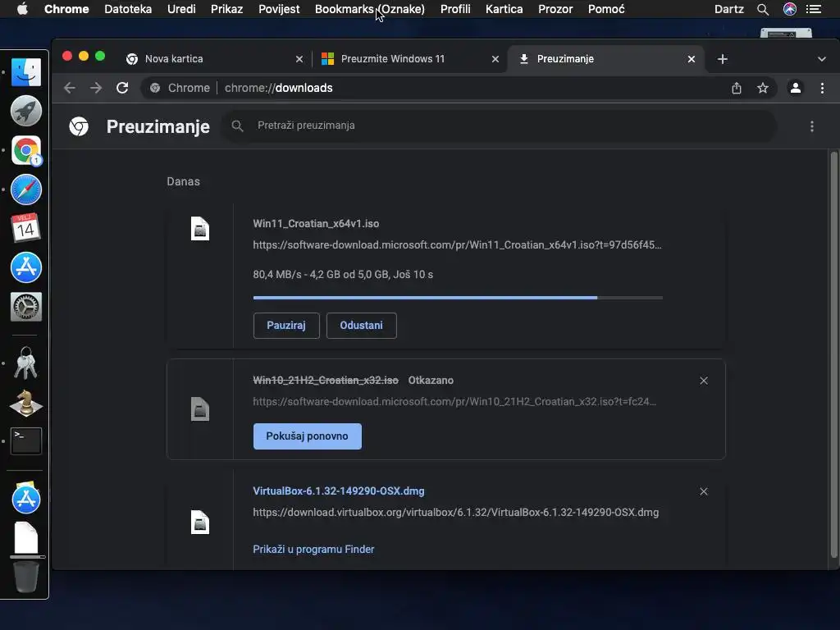Screen dimensions: 840x630
Task: Click Win11_Croatian_x64v1.iso file icon
Action: [x=200, y=229]
